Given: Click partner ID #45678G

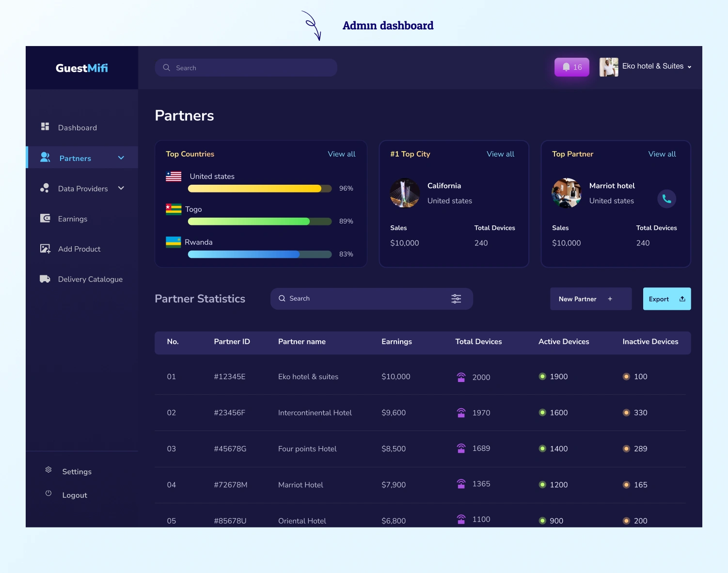Looking at the screenshot, I should pos(230,449).
